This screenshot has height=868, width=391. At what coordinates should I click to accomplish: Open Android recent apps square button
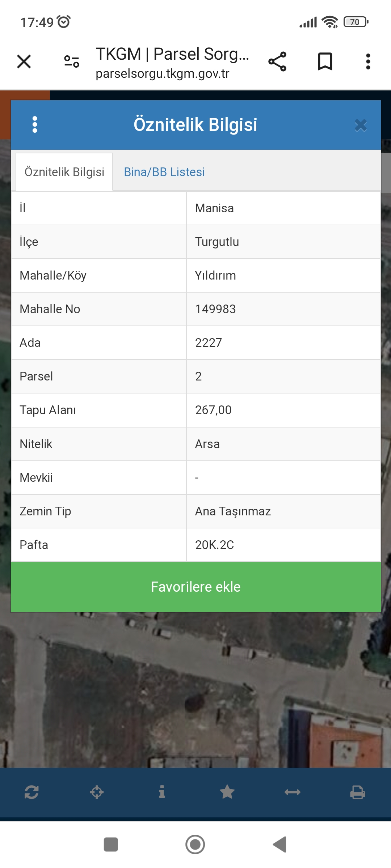coord(111,845)
